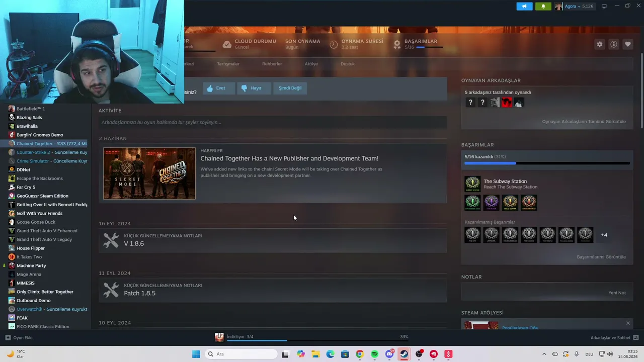Viewport: 644px width, 362px height.
Task: Click the download progress bar at bottom
Action: pos(317,341)
